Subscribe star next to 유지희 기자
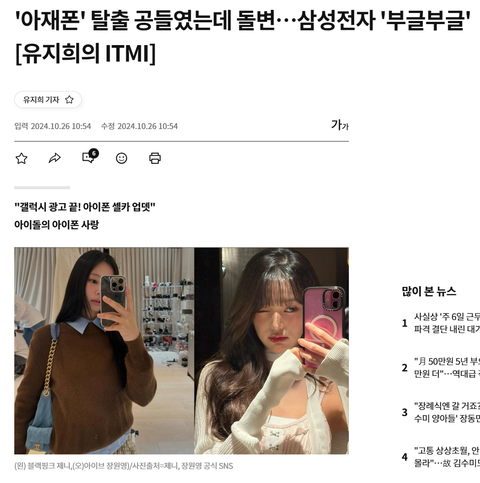The height and width of the screenshot is (483, 480). (69, 100)
